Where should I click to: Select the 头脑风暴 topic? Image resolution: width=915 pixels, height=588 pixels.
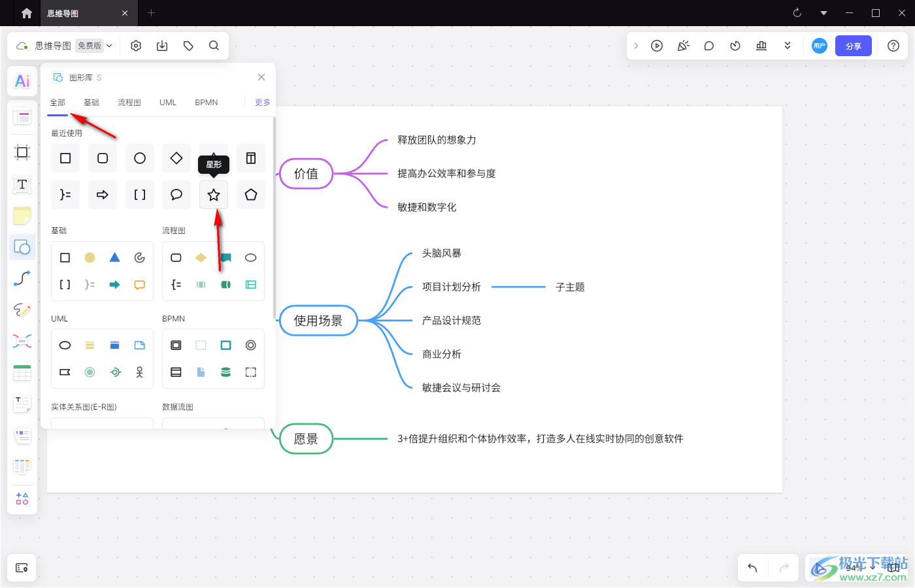click(x=442, y=253)
